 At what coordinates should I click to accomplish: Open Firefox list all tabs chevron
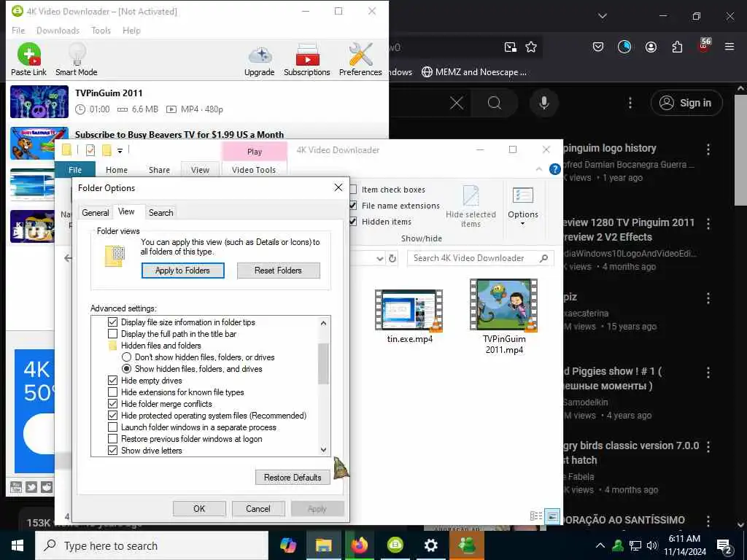pyautogui.click(x=602, y=16)
